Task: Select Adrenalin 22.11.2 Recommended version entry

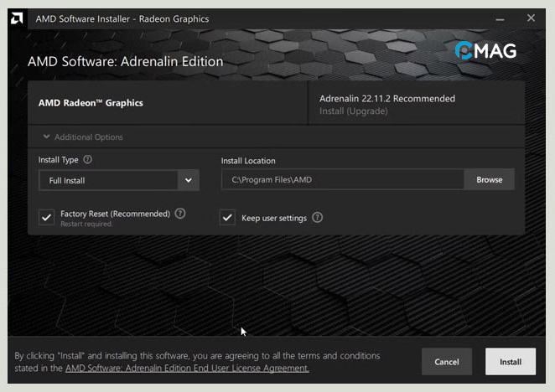Action: coord(387,99)
